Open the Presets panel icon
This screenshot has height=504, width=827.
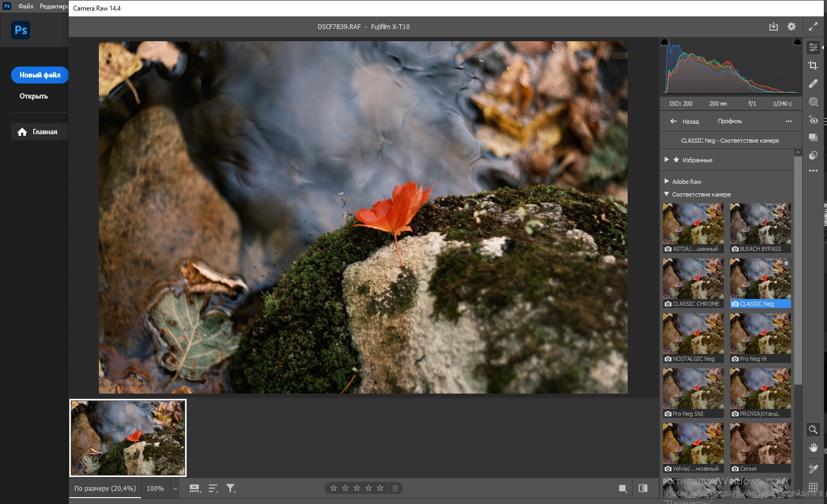(x=813, y=155)
